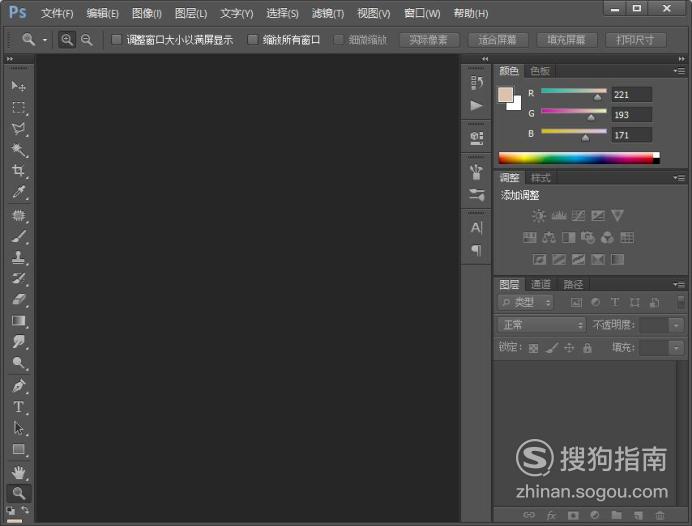The height and width of the screenshot is (526, 692).
Task: Toggle lock all padlock icon
Action: click(587, 348)
